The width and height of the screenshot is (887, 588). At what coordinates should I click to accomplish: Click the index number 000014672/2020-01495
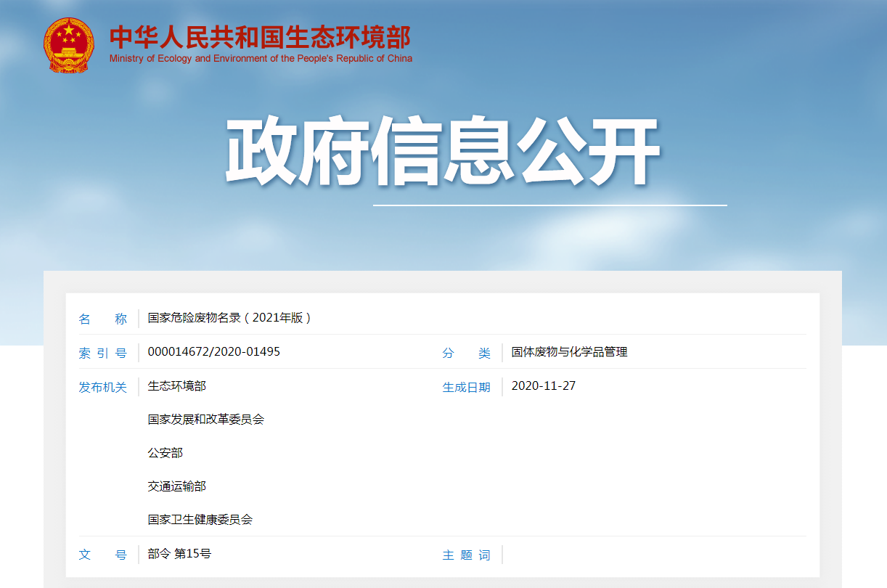pos(213,352)
